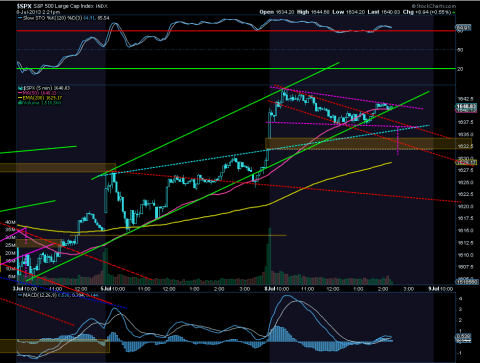480x363 pixels.
Task: Click the 9 Jul 10:00 time label
Action: point(441,289)
